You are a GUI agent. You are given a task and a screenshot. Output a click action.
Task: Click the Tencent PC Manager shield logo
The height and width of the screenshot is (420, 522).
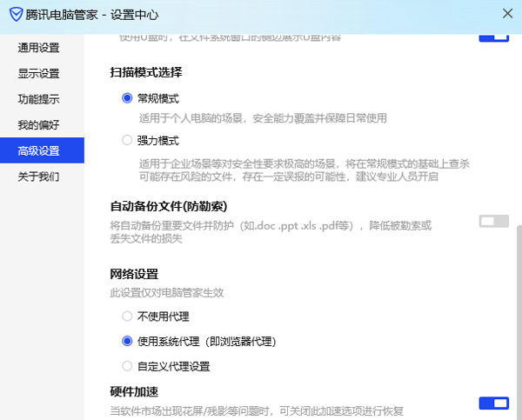(16, 15)
